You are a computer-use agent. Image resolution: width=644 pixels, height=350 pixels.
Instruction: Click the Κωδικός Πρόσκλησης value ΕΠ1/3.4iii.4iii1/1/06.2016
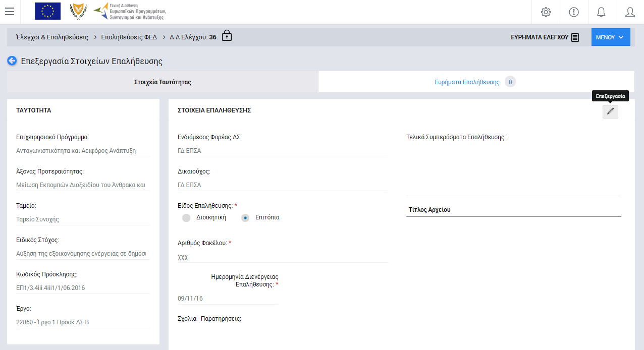[x=83, y=287]
